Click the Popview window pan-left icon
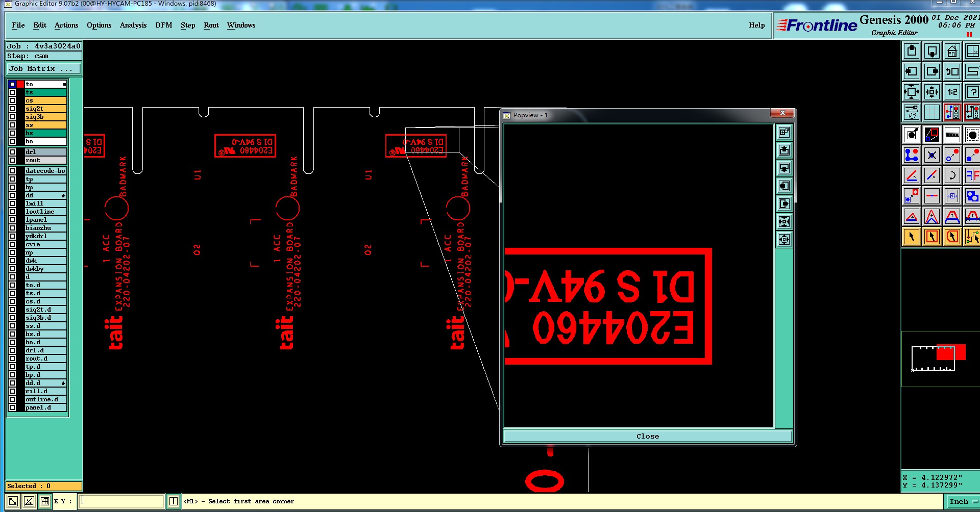Image resolution: width=980 pixels, height=512 pixels. (x=785, y=186)
